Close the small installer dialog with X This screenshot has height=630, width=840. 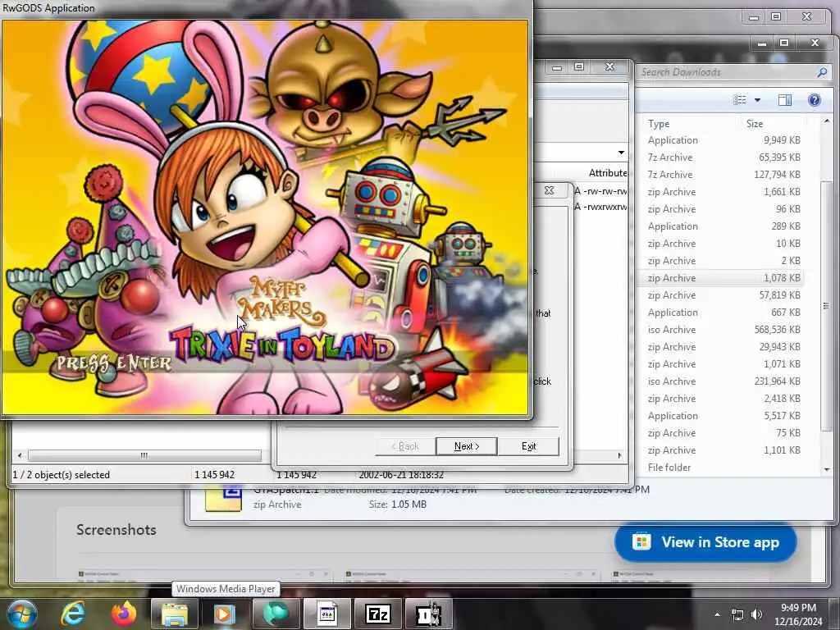tap(549, 190)
